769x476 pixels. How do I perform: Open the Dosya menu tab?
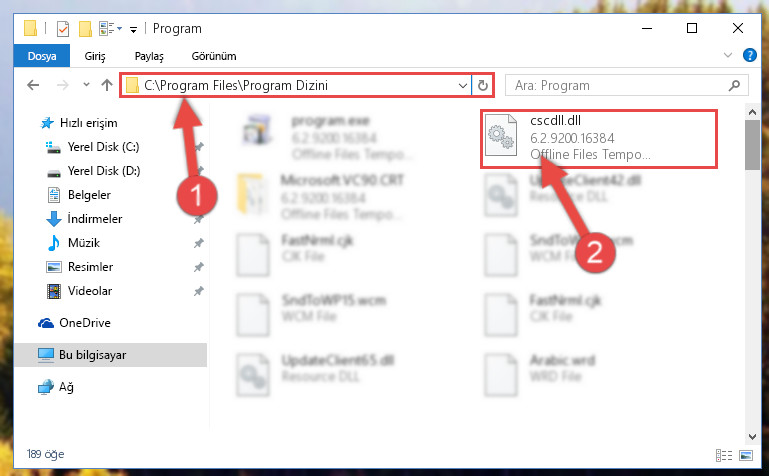click(42, 56)
